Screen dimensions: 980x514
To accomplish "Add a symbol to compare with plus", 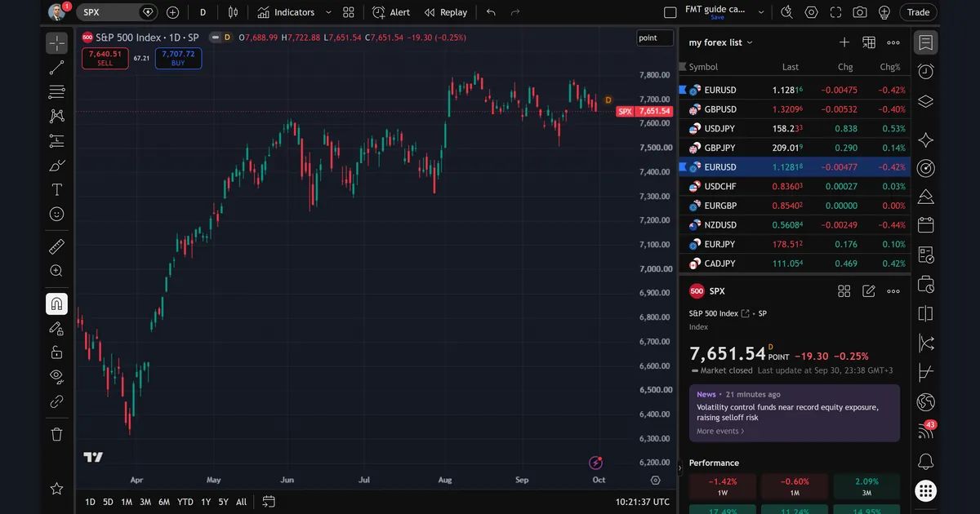I will click(172, 12).
